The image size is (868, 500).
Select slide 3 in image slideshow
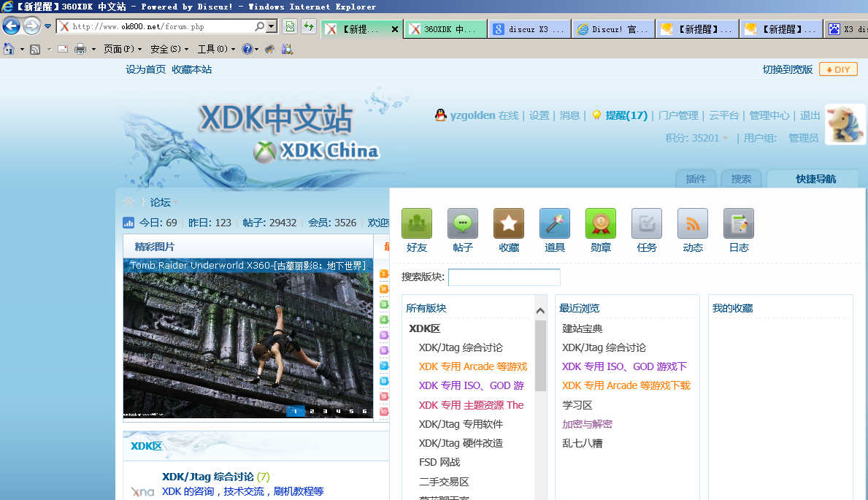[325, 411]
